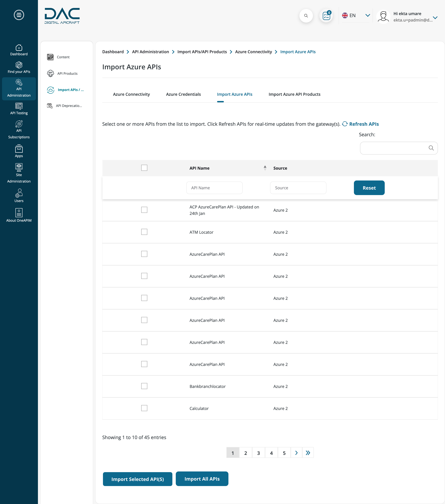Navigate to page 3 of results
The image size is (445, 504).
(259, 452)
